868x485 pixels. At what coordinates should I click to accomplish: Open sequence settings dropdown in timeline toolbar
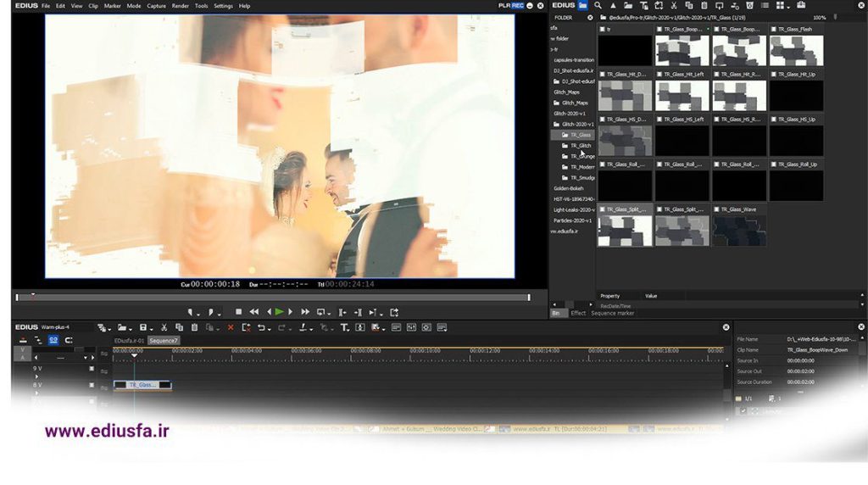pyautogui.click(x=109, y=330)
